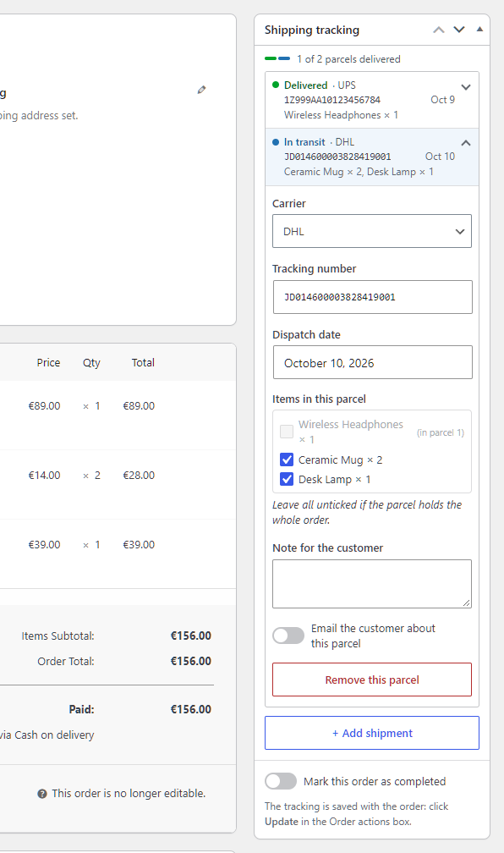Edit the Tracking number field

[372, 297]
